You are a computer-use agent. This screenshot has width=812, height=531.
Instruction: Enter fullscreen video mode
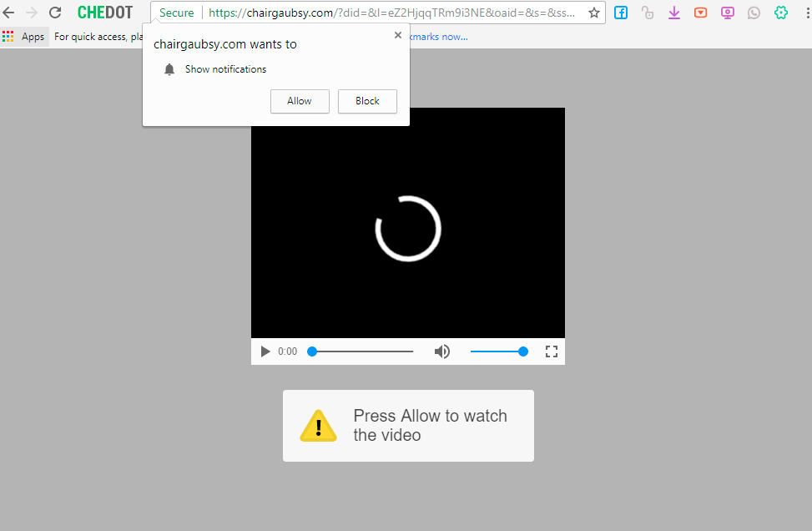coord(551,351)
